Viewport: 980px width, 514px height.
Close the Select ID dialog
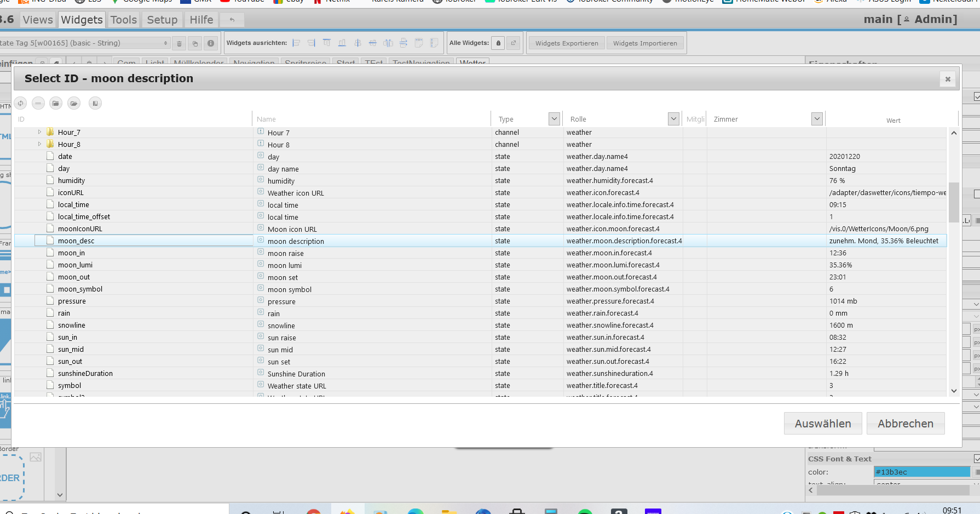[948, 79]
